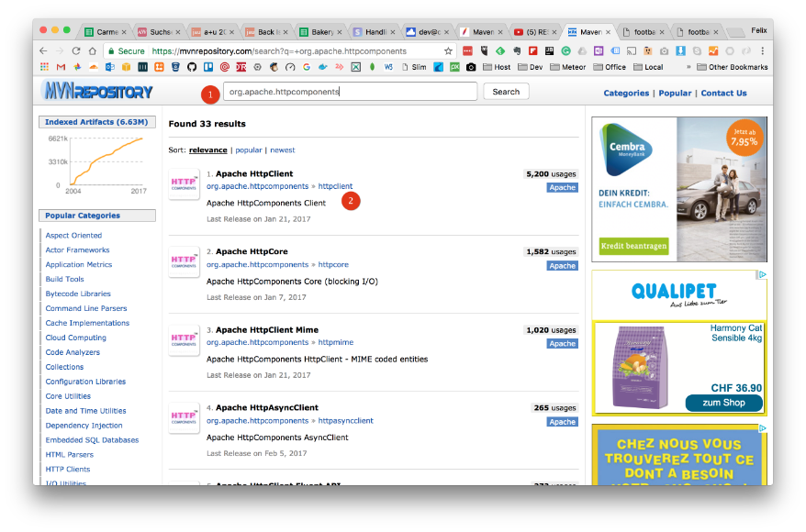The width and height of the screenshot is (806, 532).
Task: Bookmark this page with the star icon
Action: point(448,51)
